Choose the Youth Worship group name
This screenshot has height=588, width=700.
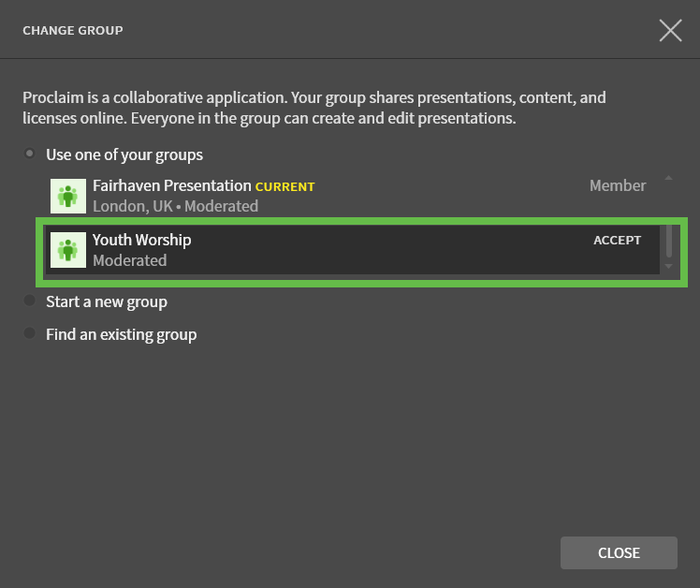142,240
